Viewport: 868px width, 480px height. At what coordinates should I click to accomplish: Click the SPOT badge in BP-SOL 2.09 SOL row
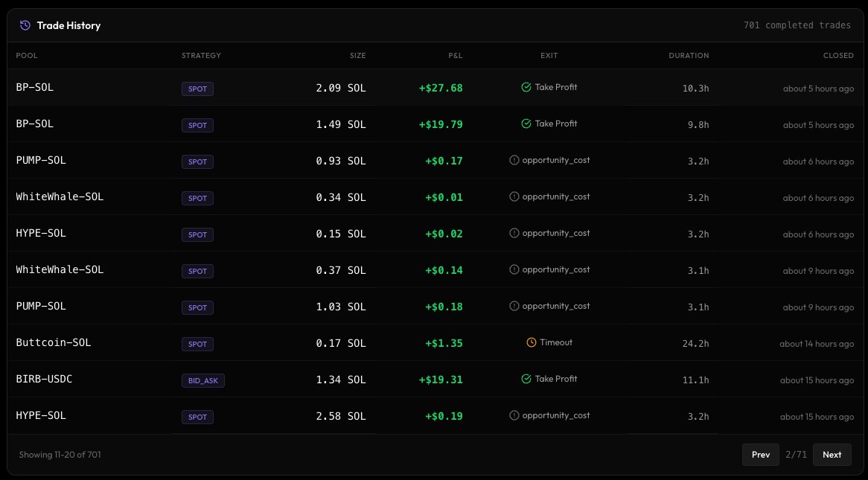[x=197, y=89]
